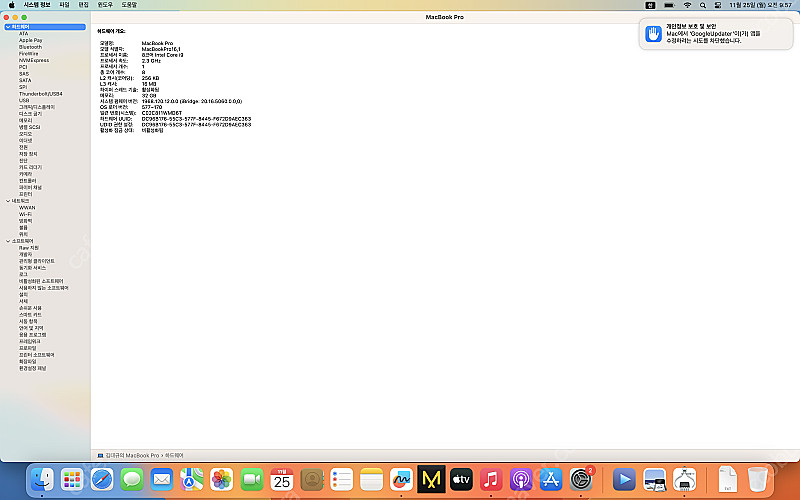Select ATA in the sidebar
The height and width of the screenshot is (500, 800).
coord(23,34)
